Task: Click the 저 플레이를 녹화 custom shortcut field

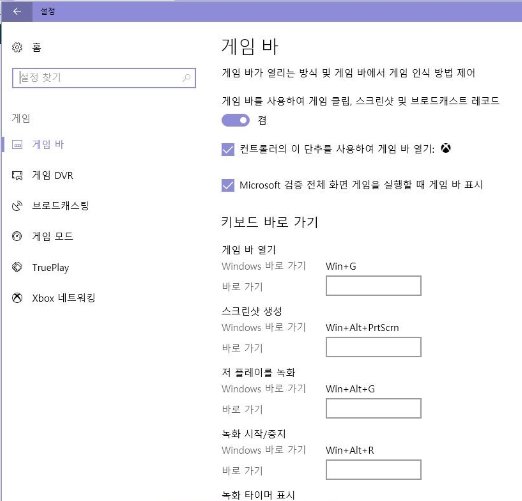Action: coord(374,408)
